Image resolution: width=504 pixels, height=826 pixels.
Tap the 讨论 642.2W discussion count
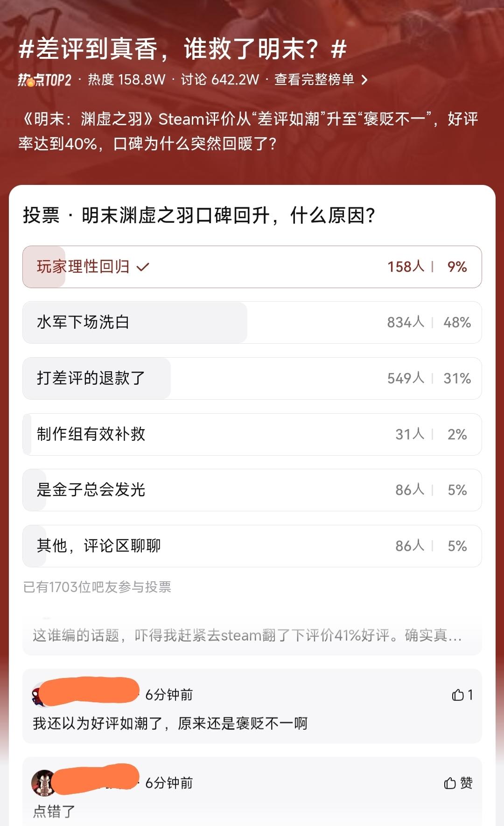point(220,80)
